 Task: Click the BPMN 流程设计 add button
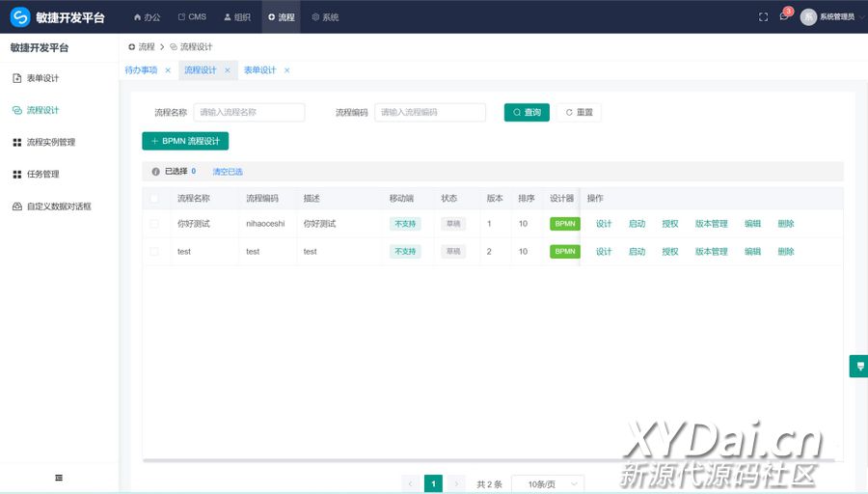185,141
